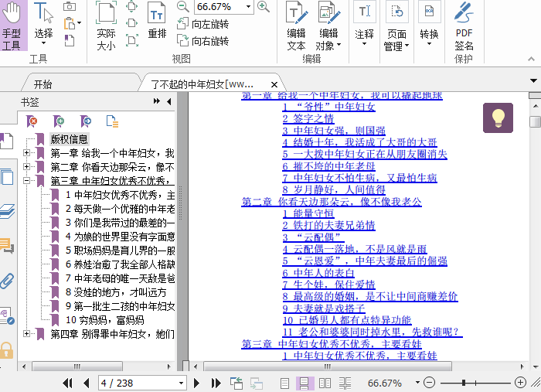Image resolution: width=541 pixels, height=392 pixels.
Task: Click the PDF Sign (PDF签名) icon
Action: [x=464, y=26]
